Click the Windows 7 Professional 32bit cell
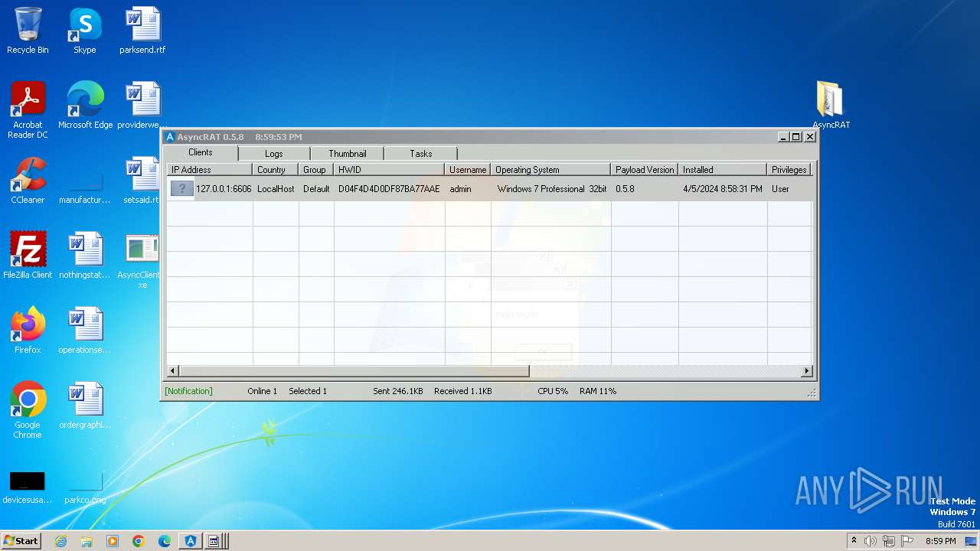This screenshot has height=551, width=980. coord(552,189)
